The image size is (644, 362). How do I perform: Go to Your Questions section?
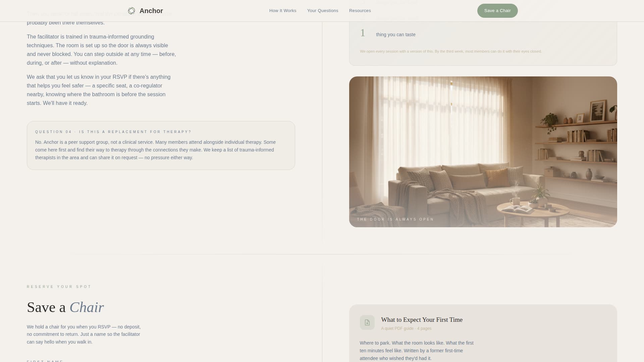coord(323,11)
